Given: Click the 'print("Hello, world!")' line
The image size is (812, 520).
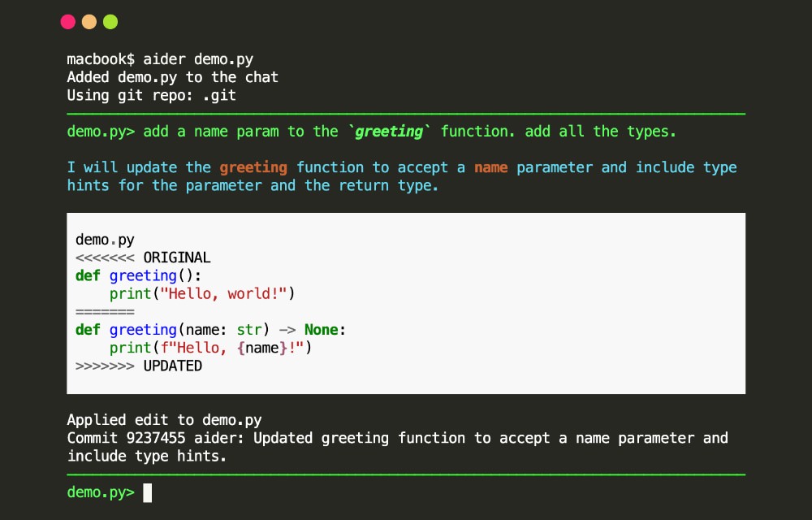Looking at the screenshot, I should [202, 293].
